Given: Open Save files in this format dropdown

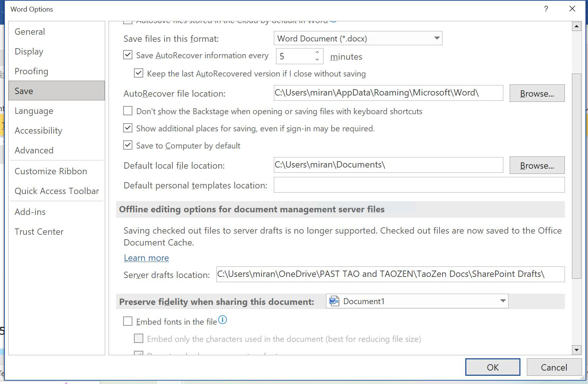Looking at the screenshot, I should [358, 38].
